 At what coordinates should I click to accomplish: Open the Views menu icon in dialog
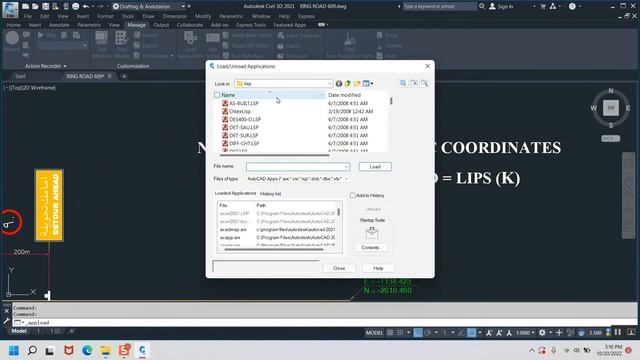(x=368, y=84)
